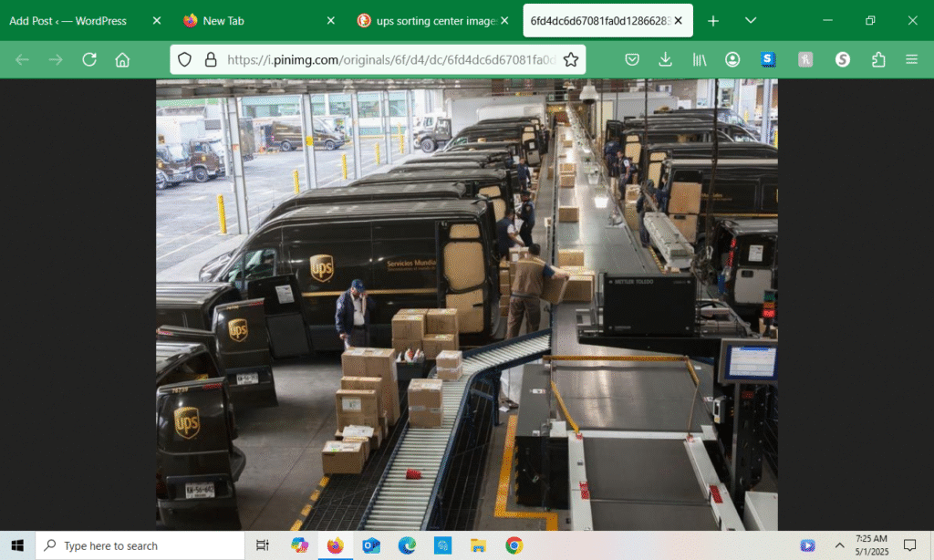Screen dimensions: 934x560
Task: Open Google Chrome from the taskbar
Action: [x=514, y=545]
